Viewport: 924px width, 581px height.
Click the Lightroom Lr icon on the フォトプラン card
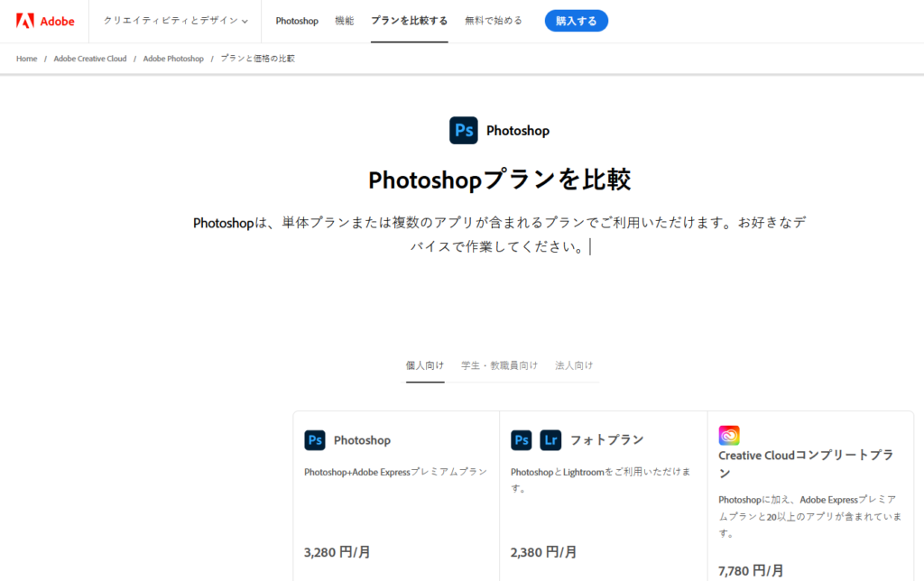pyautogui.click(x=548, y=439)
